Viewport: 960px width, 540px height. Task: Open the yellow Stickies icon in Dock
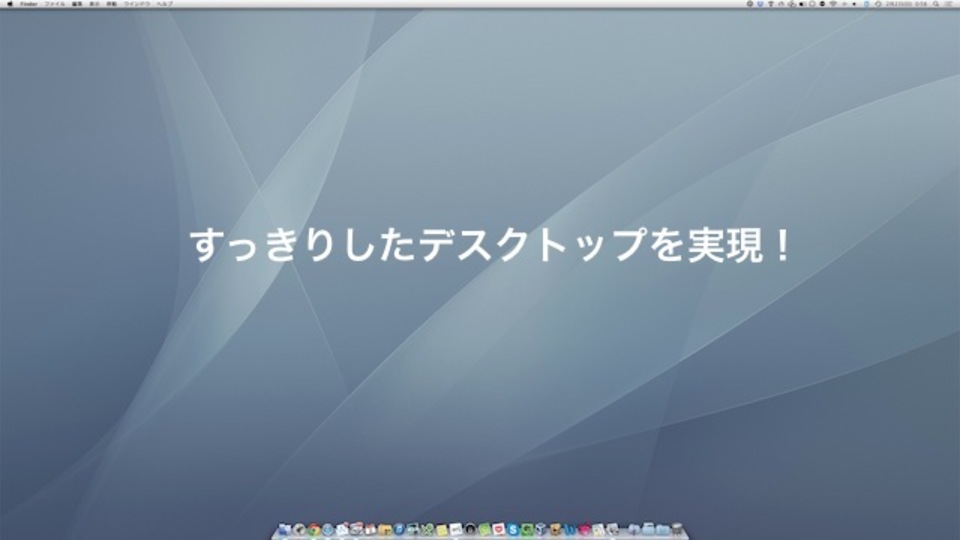442,530
